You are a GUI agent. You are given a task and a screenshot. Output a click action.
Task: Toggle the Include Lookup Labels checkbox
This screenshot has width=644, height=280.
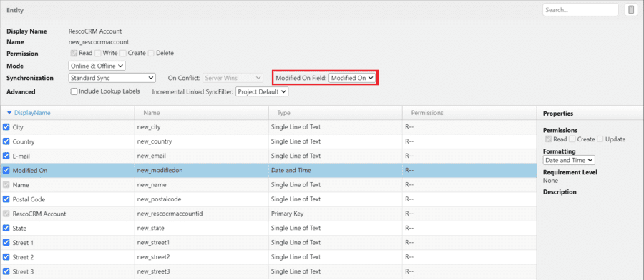click(74, 91)
